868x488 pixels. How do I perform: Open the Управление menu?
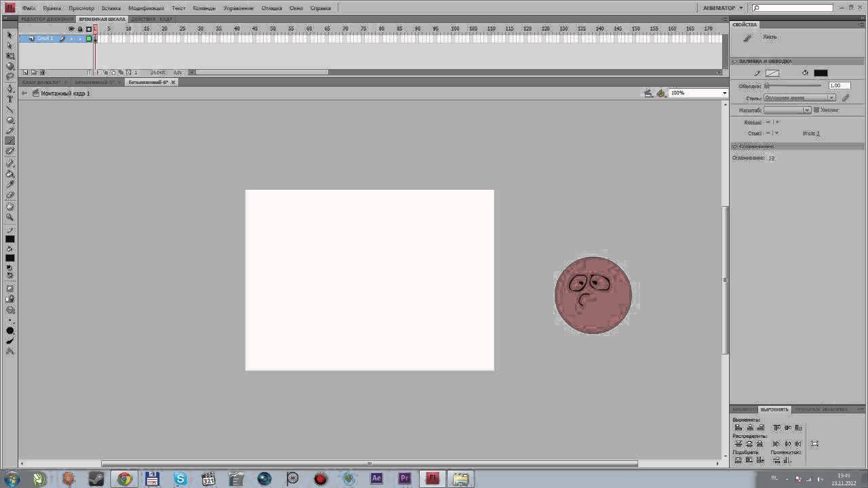pyautogui.click(x=238, y=8)
